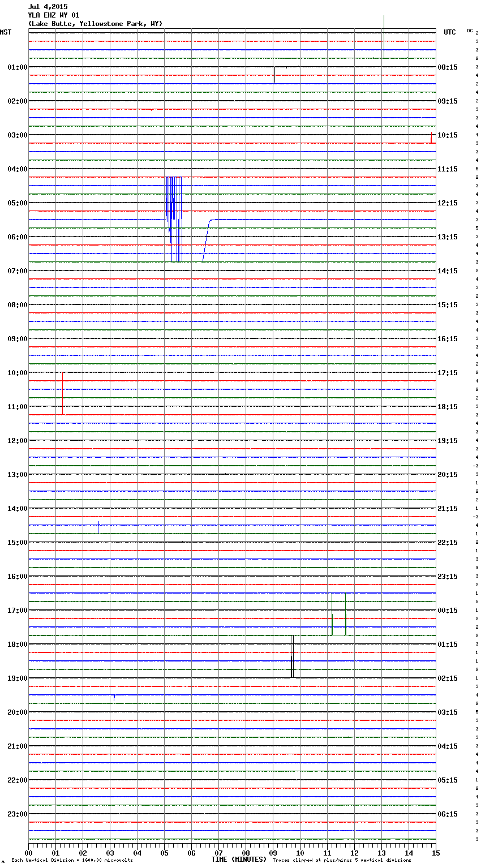Click the small blue spike below the 14:00 trace
This screenshot has height=868, width=481.
tap(98, 527)
